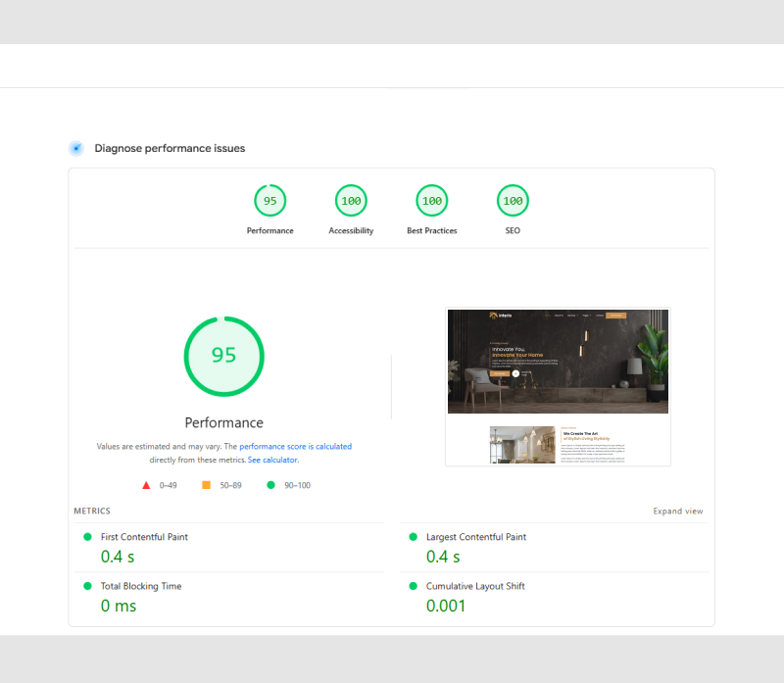Screen dimensions: 784x683
Task: Click the red triangle 0–49 legend icon
Action: 146,485
